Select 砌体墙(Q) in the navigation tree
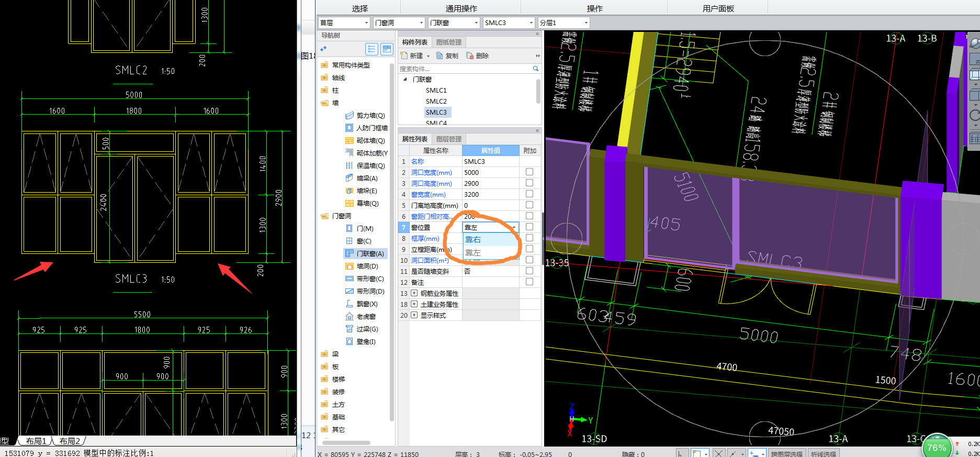 tap(365, 141)
